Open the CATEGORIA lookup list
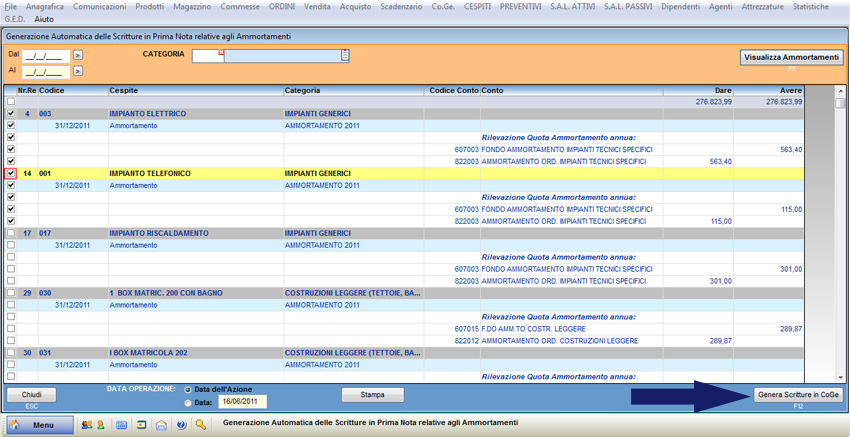Screen dimensions: 850x437 [345, 55]
